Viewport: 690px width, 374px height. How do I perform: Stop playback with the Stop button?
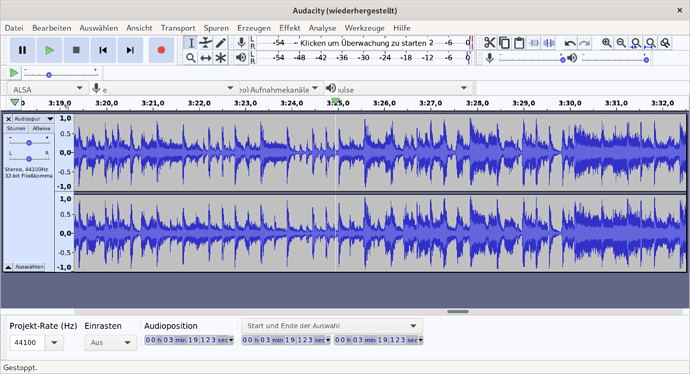76,50
